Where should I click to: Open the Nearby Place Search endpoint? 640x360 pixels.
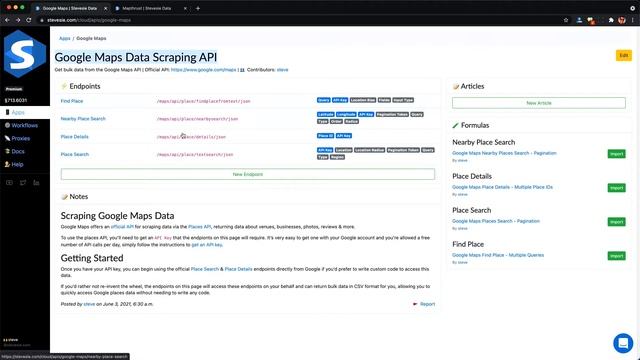pyautogui.click(x=83, y=119)
